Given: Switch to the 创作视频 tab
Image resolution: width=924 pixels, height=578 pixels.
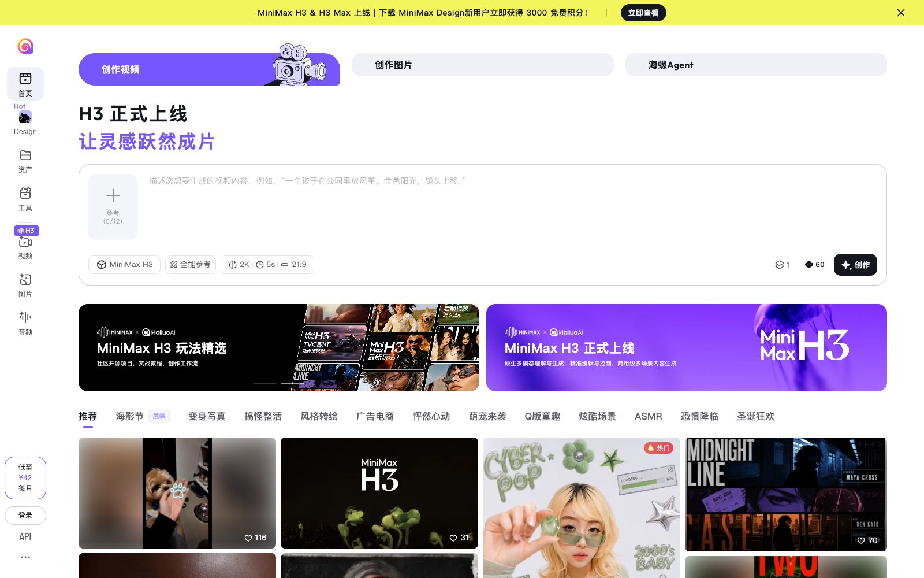Looking at the screenshot, I should point(209,69).
